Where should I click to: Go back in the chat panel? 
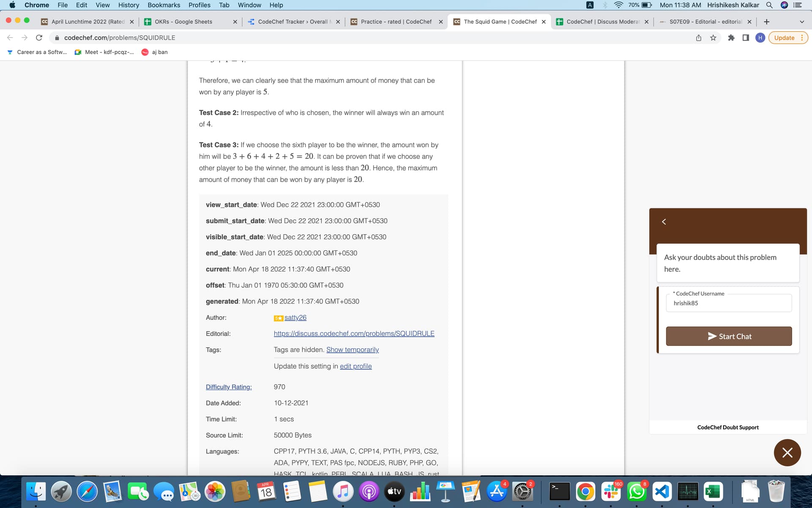tap(664, 222)
